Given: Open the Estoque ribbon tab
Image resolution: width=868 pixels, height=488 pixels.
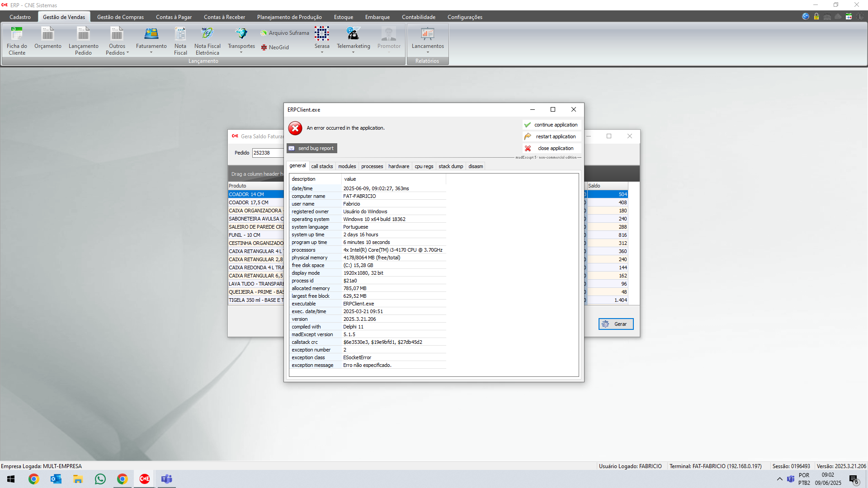Looking at the screenshot, I should (x=343, y=17).
